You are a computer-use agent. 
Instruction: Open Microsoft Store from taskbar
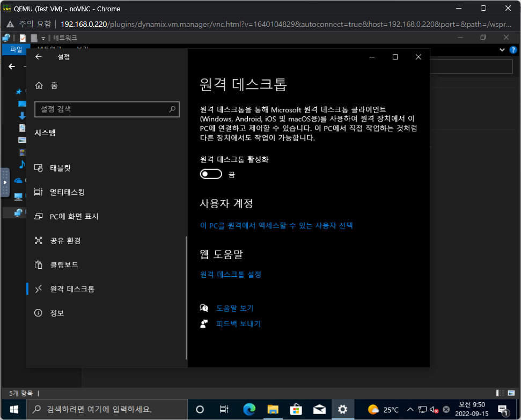click(x=296, y=409)
